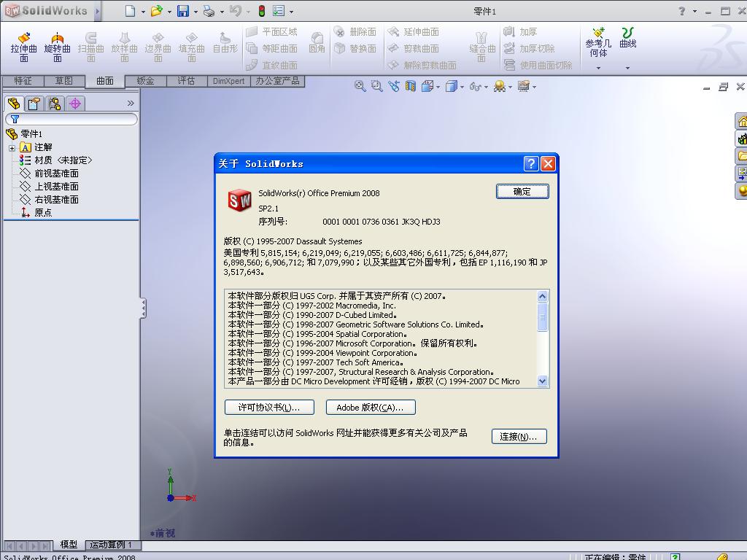Click the dialog's question mark help button

tap(531, 164)
